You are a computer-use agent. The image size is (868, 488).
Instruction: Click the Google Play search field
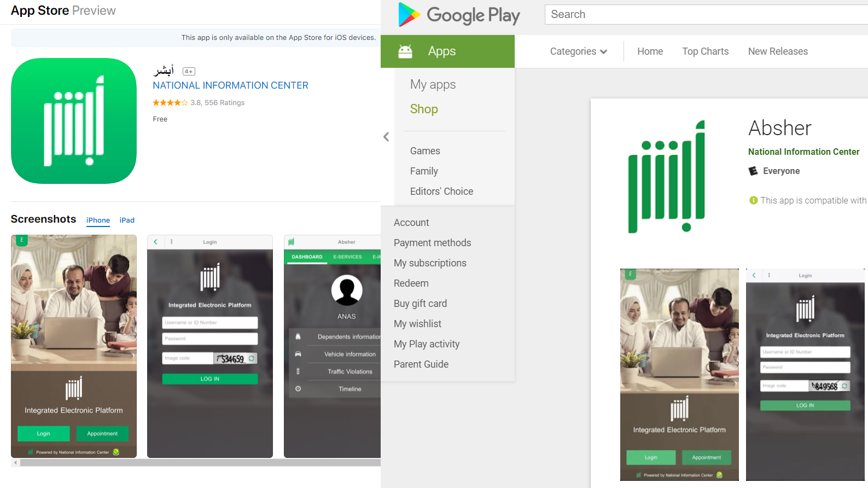click(706, 15)
